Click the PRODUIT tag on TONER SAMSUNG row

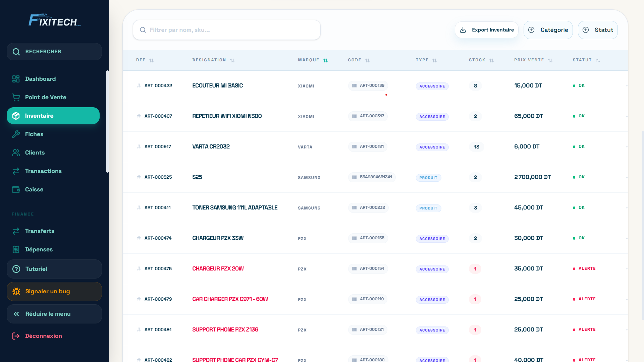[428, 208]
